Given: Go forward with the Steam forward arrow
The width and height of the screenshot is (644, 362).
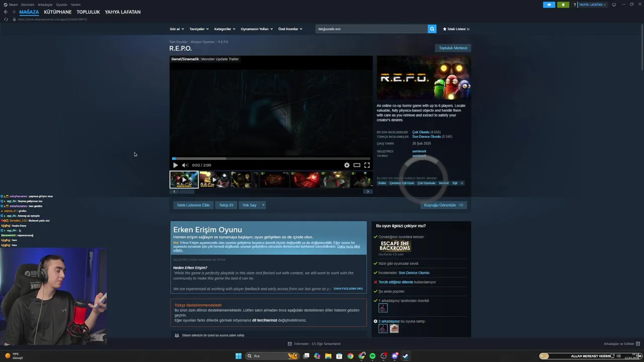Looking at the screenshot, I should point(13,12).
